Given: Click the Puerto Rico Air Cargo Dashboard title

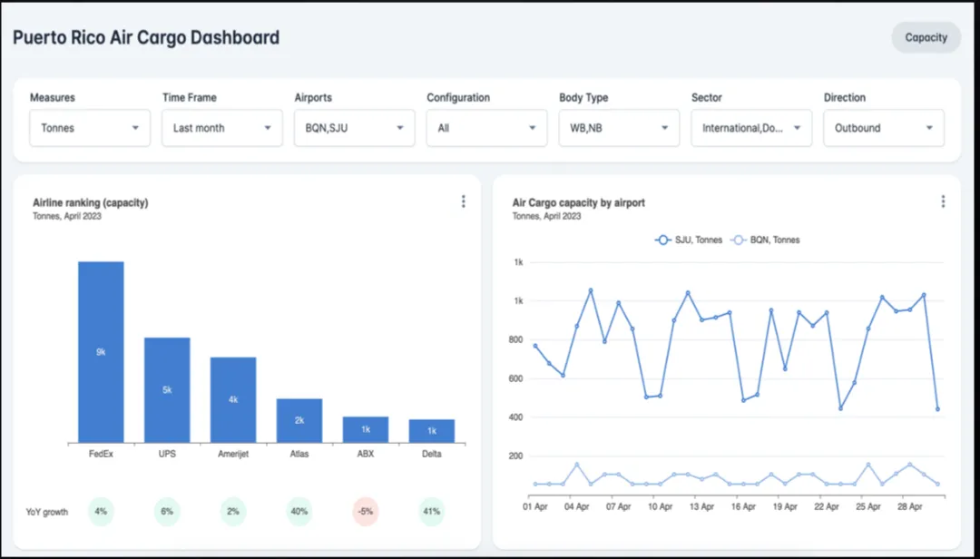Looking at the screenshot, I should 146,37.
